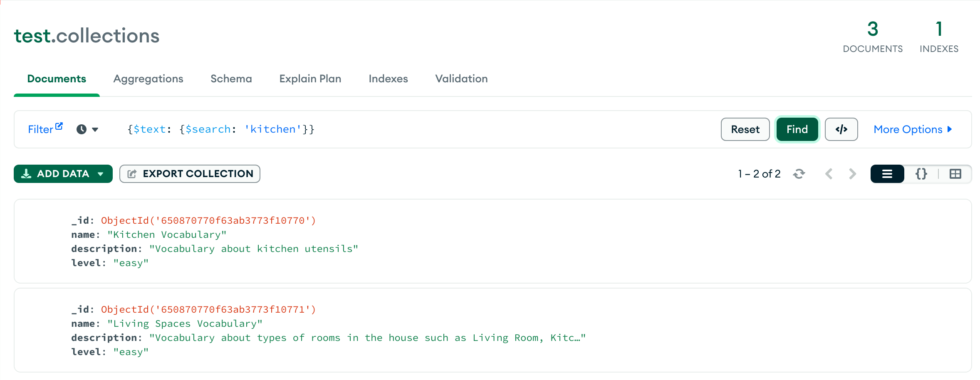Screen dimensions: 980x380
Task: Toggle the list view display mode
Action: 887,174
